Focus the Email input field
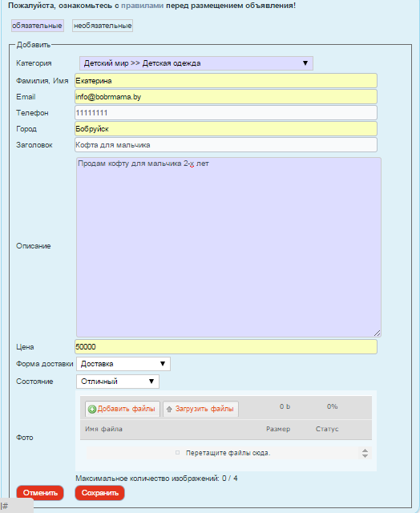This screenshot has height=513, width=420. [226, 97]
